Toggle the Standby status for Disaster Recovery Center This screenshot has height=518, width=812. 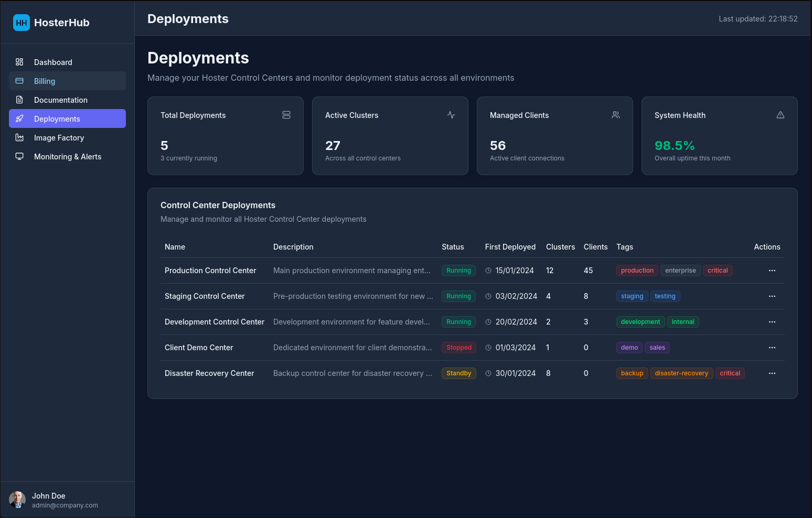458,373
